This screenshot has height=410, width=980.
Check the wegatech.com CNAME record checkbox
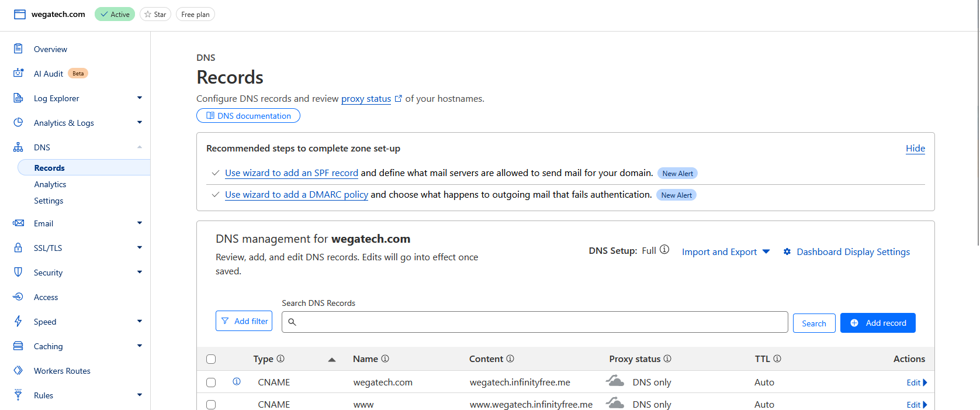[211, 383]
